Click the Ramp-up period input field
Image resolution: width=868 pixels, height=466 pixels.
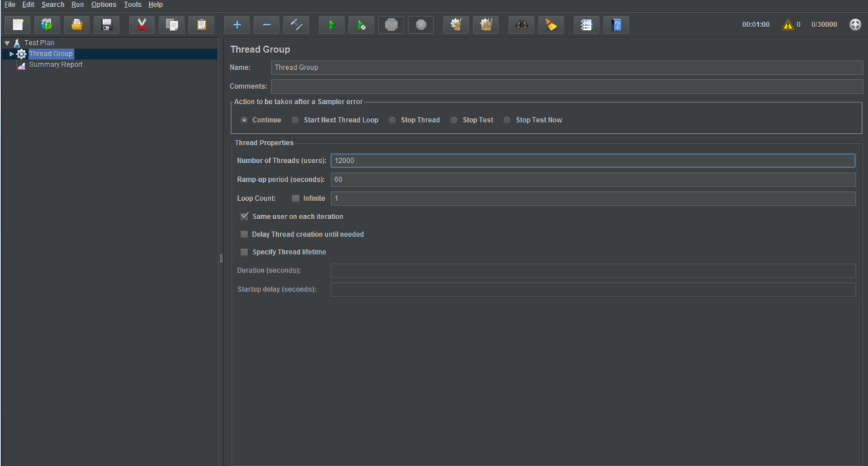point(593,180)
